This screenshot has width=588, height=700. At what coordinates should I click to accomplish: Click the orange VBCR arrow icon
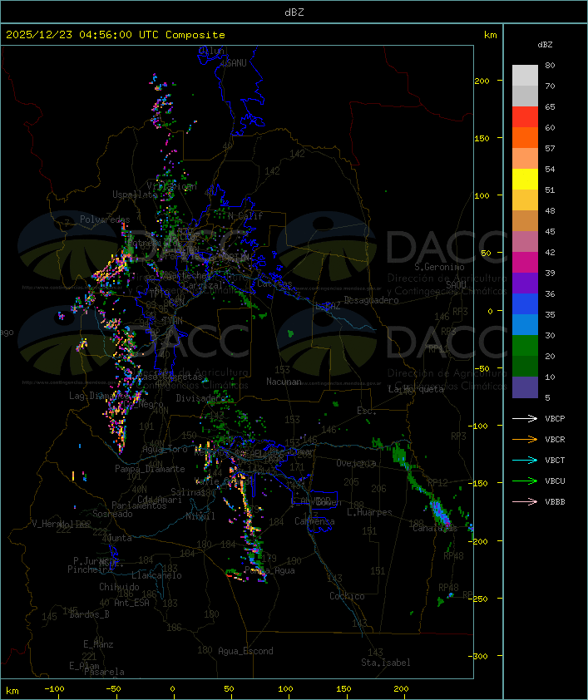pos(525,439)
